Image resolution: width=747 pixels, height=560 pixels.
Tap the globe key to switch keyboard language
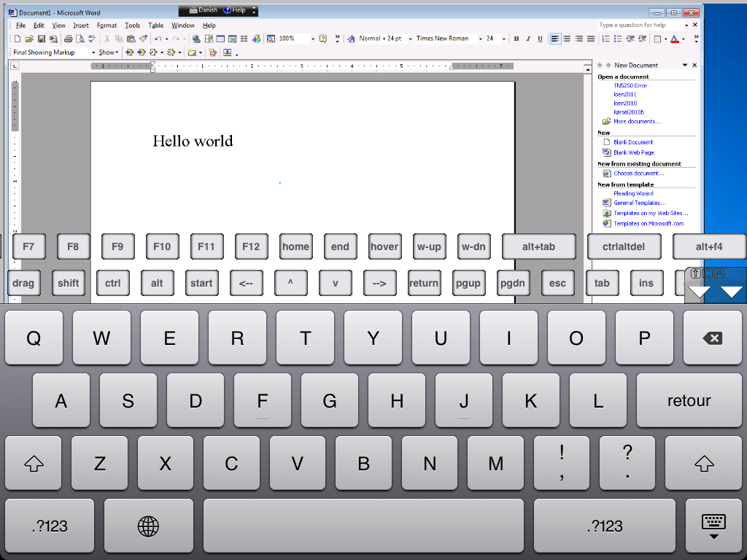click(x=148, y=526)
